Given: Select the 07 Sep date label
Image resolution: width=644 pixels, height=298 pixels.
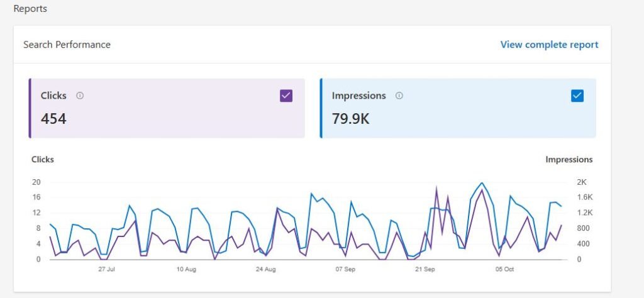Looking at the screenshot, I should coord(346,269).
